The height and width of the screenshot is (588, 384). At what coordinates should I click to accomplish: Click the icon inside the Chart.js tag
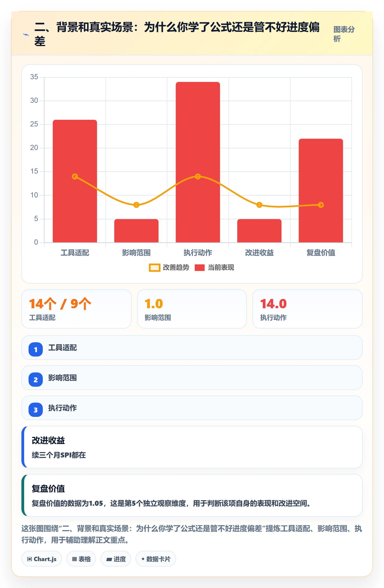pos(30,559)
